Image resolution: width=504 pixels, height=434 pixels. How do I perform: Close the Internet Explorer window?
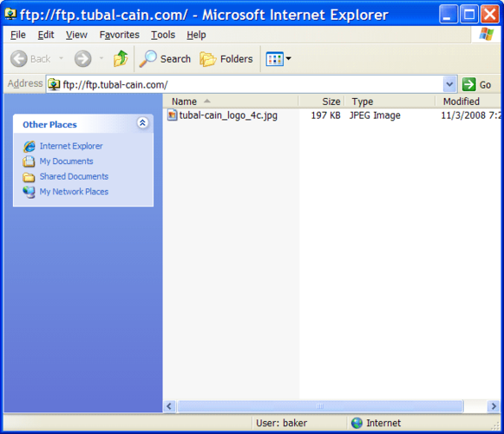coord(490,14)
